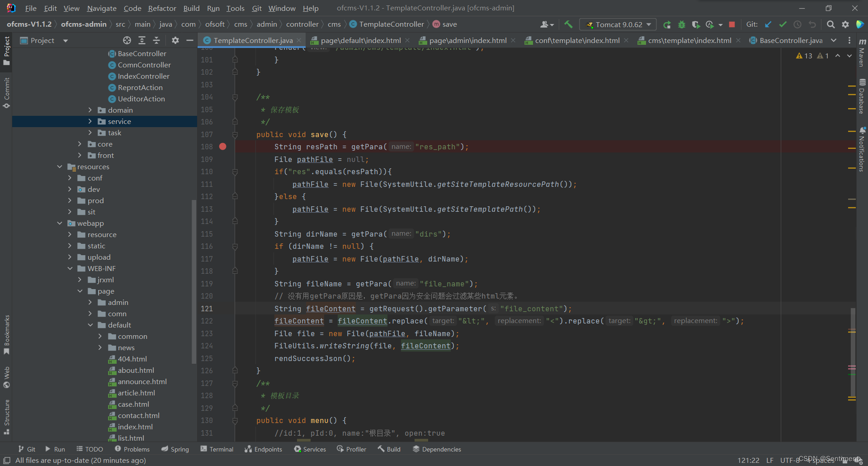The width and height of the screenshot is (868, 466).
Task: Collapse the webapp folder
Action: pyautogui.click(x=59, y=223)
